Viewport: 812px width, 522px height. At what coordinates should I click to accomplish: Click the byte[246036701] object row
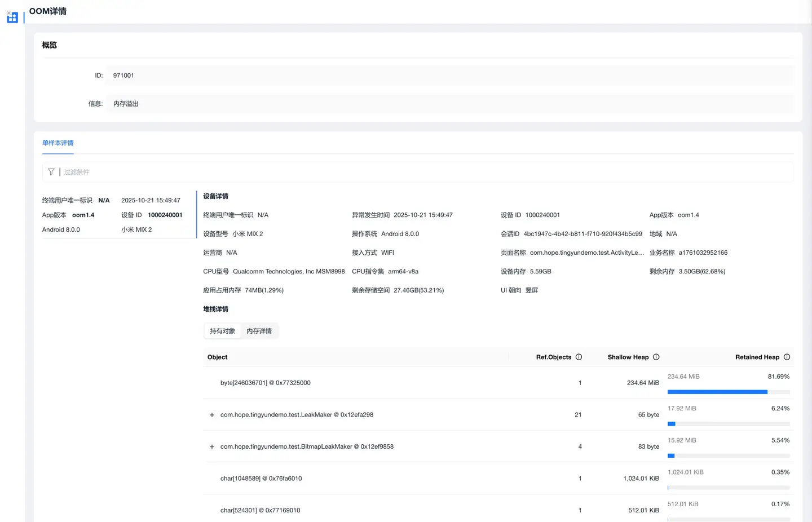pyautogui.click(x=265, y=383)
